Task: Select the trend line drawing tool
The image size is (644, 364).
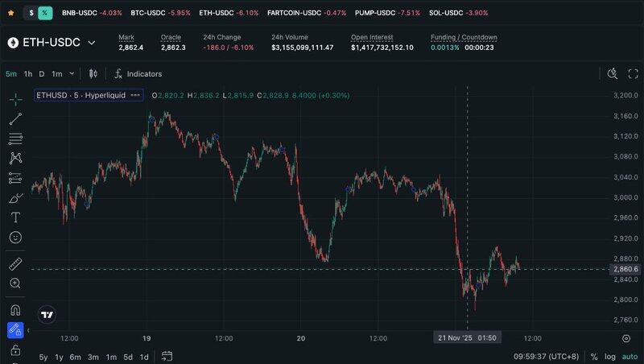Action: (x=15, y=118)
